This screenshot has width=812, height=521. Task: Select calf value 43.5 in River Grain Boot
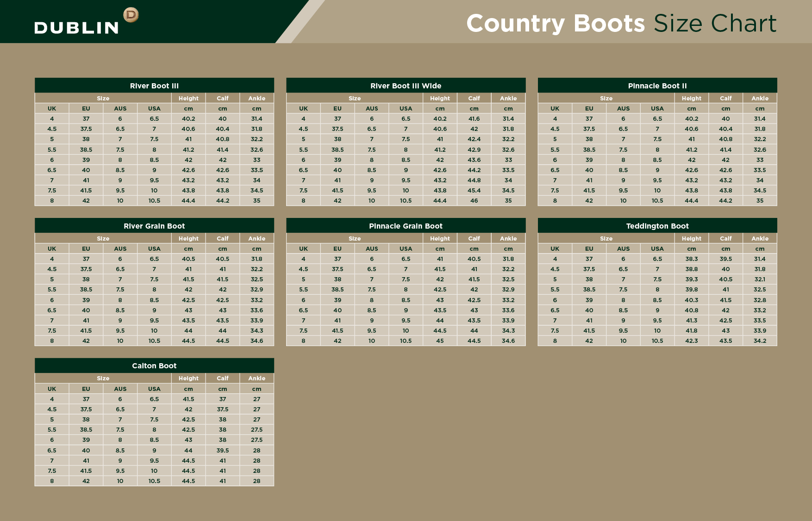click(223, 320)
